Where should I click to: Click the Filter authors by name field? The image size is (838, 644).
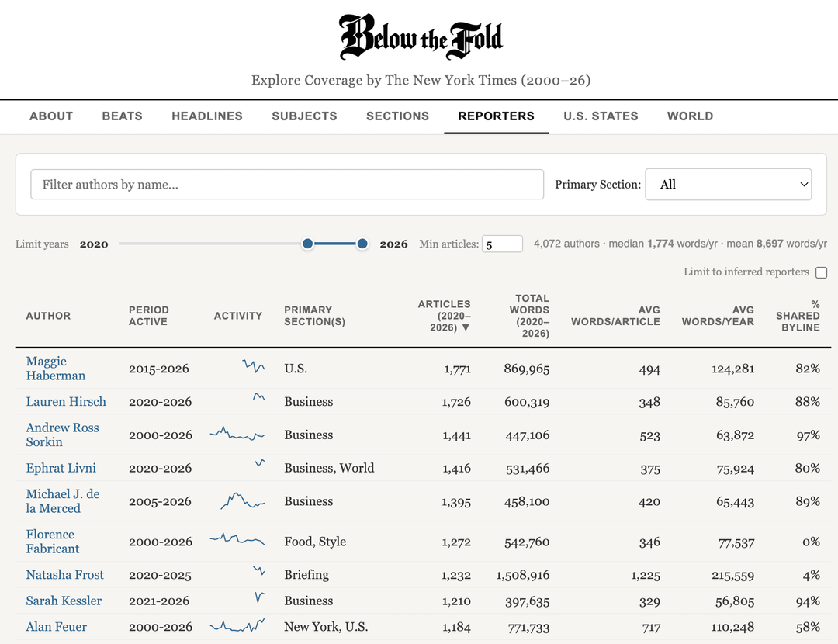(287, 185)
